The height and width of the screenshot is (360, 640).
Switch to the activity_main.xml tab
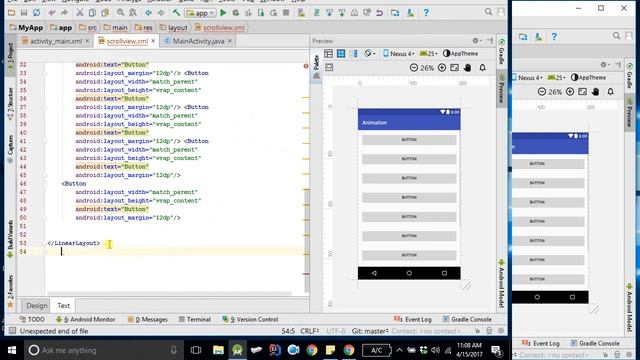(x=56, y=41)
